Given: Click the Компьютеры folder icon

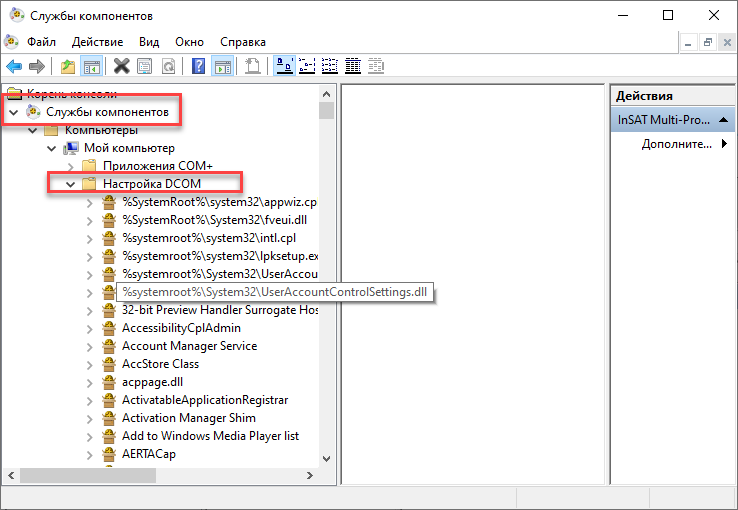Looking at the screenshot, I should tap(51, 130).
